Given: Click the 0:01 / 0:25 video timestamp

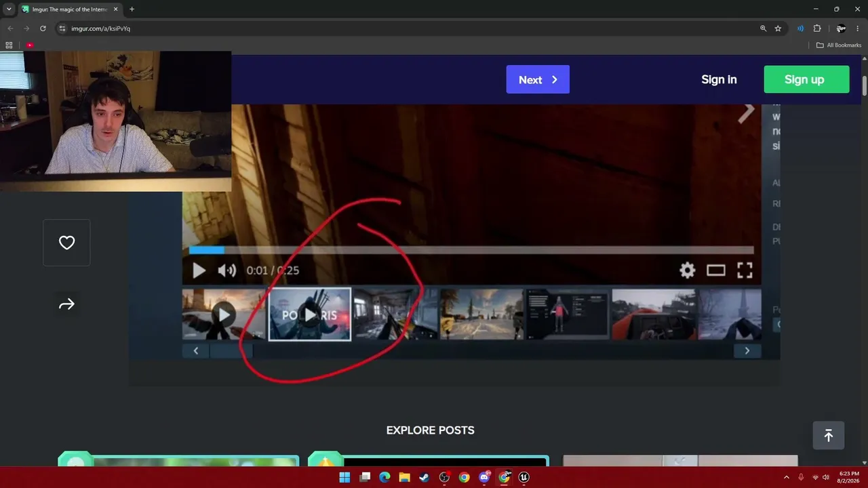Looking at the screenshot, I should (x=273, y=270).
